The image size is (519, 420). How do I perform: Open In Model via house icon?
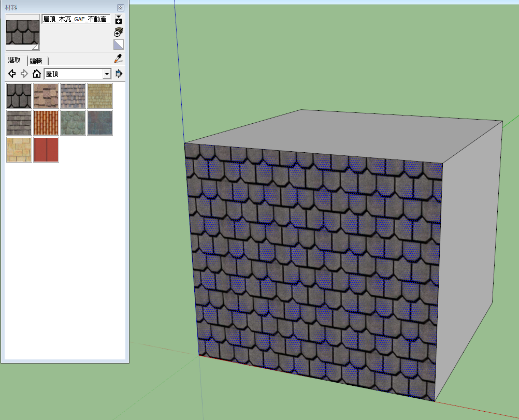click(x=37, y=74)
